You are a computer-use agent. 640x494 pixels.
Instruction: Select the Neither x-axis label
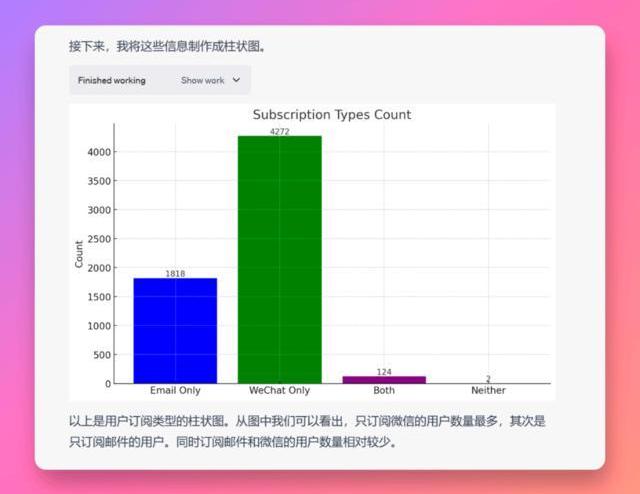[x=488, y=390]
